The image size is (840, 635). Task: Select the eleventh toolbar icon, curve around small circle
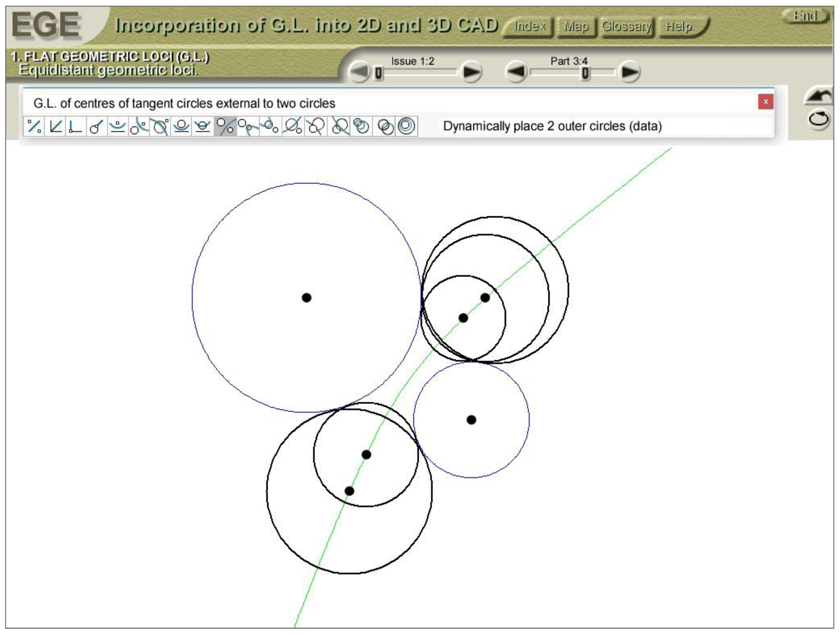tap(248, 126)
